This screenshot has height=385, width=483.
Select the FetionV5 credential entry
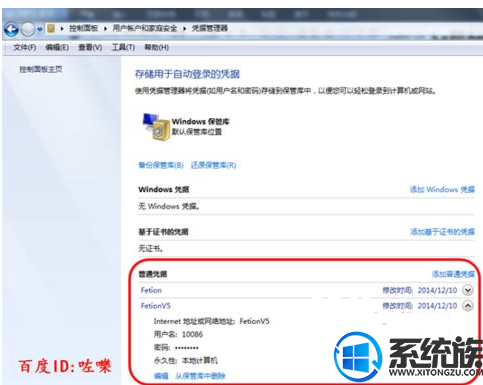click(x=156, y=306)
